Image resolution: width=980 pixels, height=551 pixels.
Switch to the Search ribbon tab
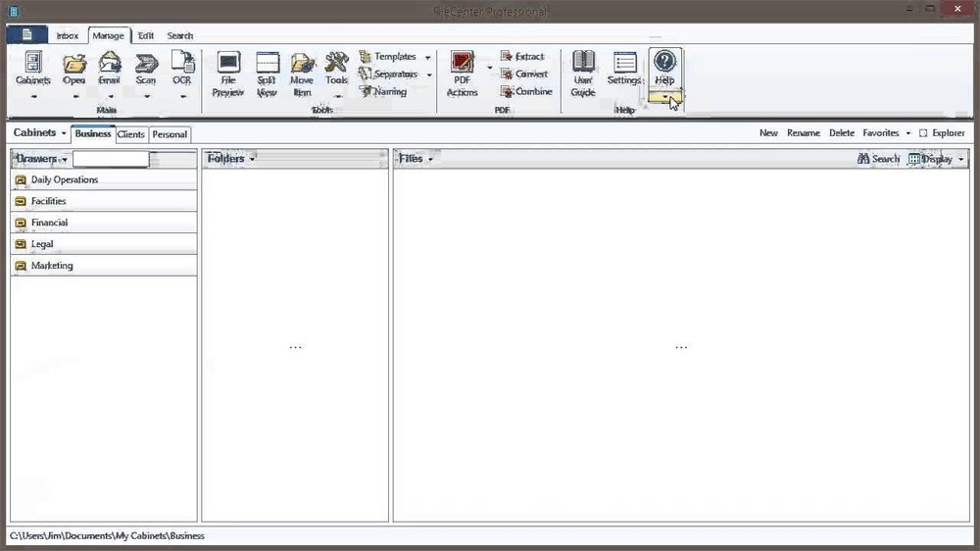coord(180,35)
